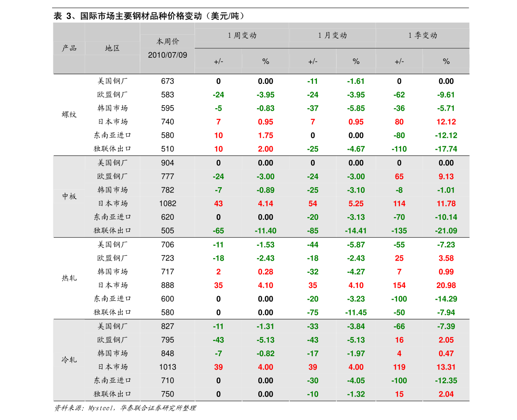Click the red value 11.78

[446, 204]
